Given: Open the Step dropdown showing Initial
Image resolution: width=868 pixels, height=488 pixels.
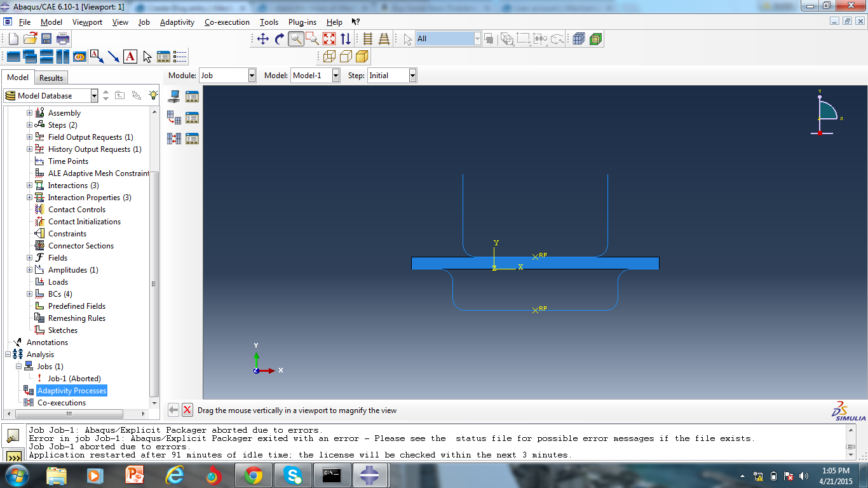Looking at the screenshot, I should [412, 76].
